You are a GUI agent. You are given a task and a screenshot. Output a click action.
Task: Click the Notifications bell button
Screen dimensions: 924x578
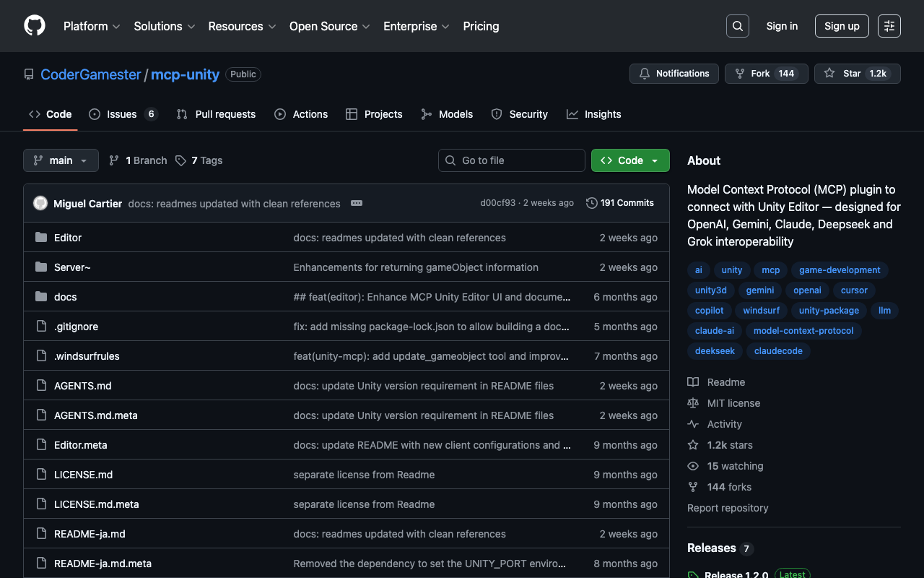(674, 74)
